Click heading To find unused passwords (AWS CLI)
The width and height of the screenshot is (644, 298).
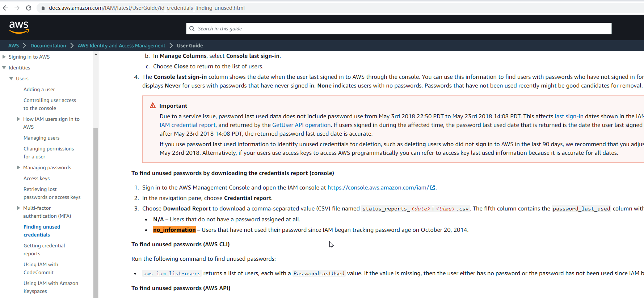click(x=181, y=244)
